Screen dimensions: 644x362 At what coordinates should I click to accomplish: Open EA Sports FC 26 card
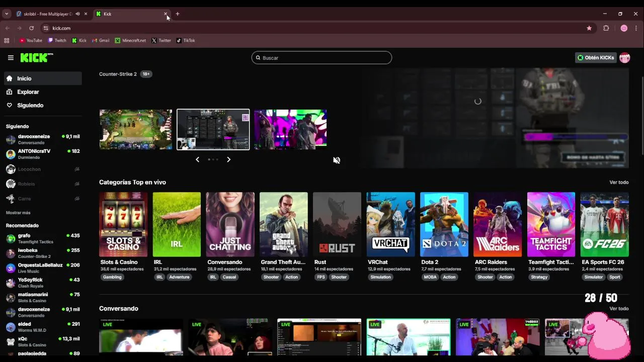(605, 224)
